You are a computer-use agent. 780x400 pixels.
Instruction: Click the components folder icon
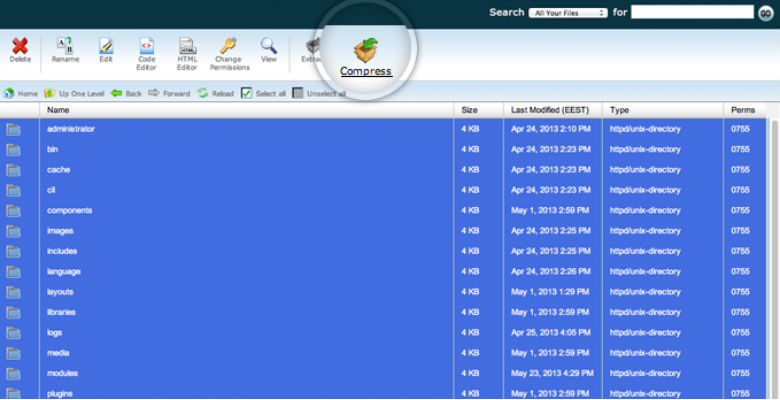point(13,211)
